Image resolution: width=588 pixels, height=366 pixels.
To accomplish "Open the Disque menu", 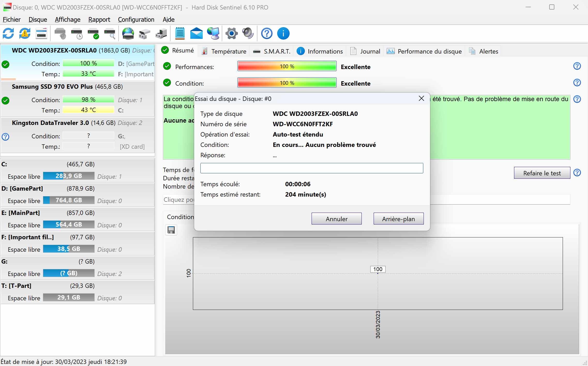I will tap(38, 20).
